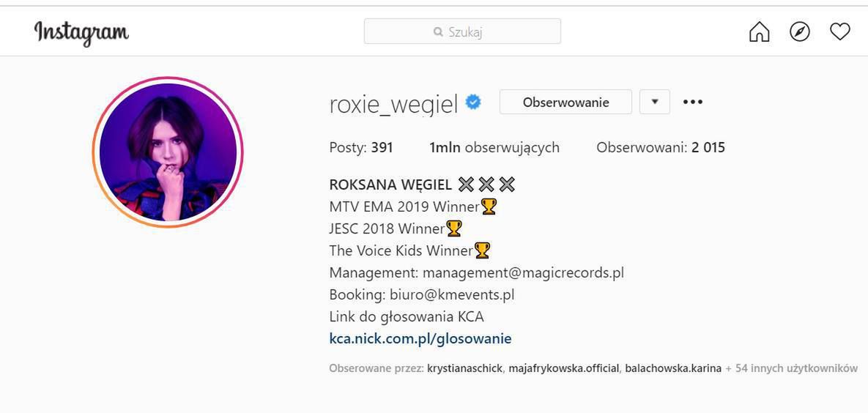Open krystianaschick's profile
The height and width of the screenshot is (413, 868).
[465, 368]
